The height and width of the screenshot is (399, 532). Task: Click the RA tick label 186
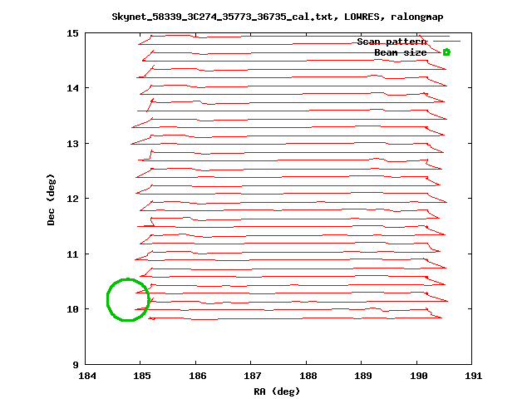[x=198, y=376]
